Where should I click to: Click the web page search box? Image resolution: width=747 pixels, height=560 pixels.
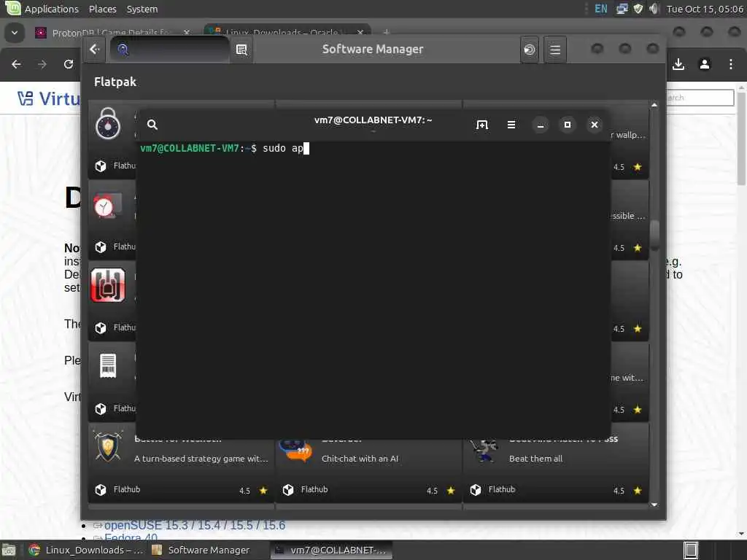pyautogui.click(x=700, y=98)
